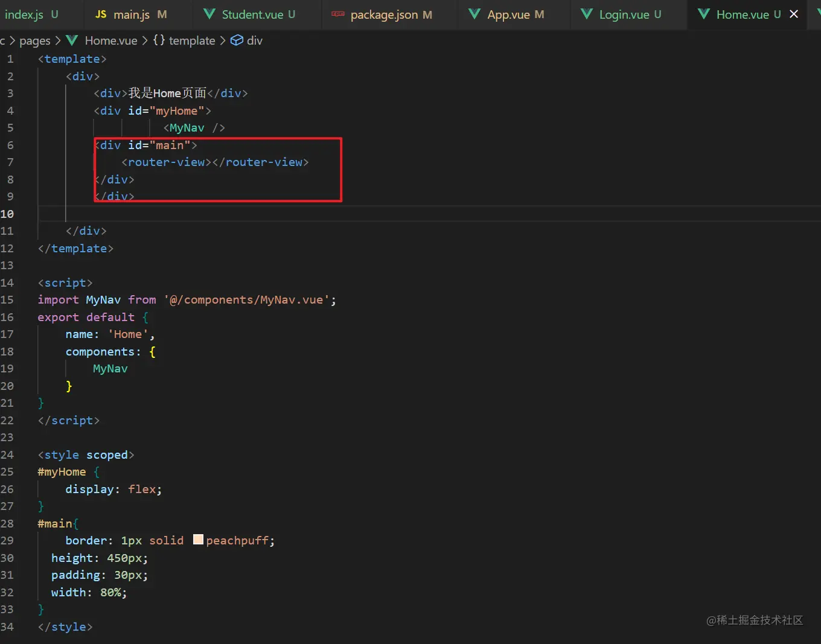This screenshot has height=644, width=821.
Task: Open the Home.vue breadcrumb segment
Action: pyautogui.click(x=111, y=40)
